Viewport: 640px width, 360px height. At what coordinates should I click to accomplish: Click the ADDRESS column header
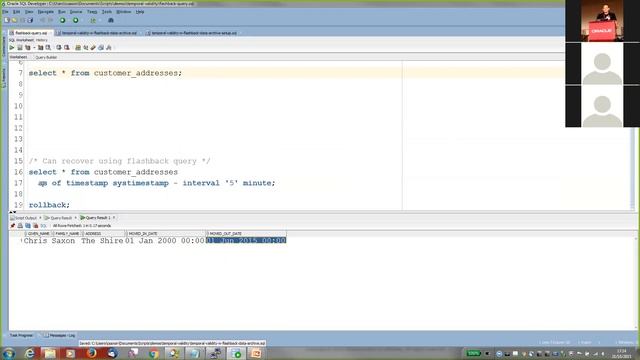[x=104, y=233]
